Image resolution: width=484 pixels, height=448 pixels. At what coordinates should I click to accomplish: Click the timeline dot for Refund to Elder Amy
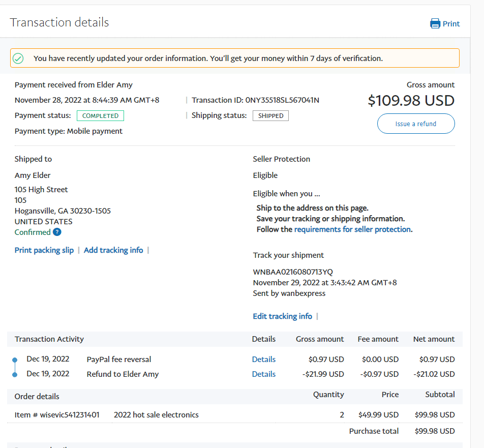[15, 374]
